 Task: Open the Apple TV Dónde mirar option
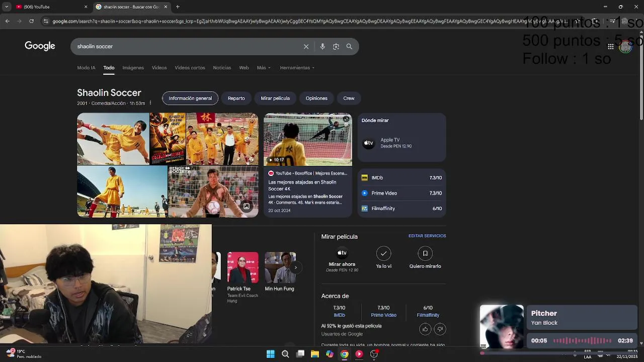click(401, 143)
